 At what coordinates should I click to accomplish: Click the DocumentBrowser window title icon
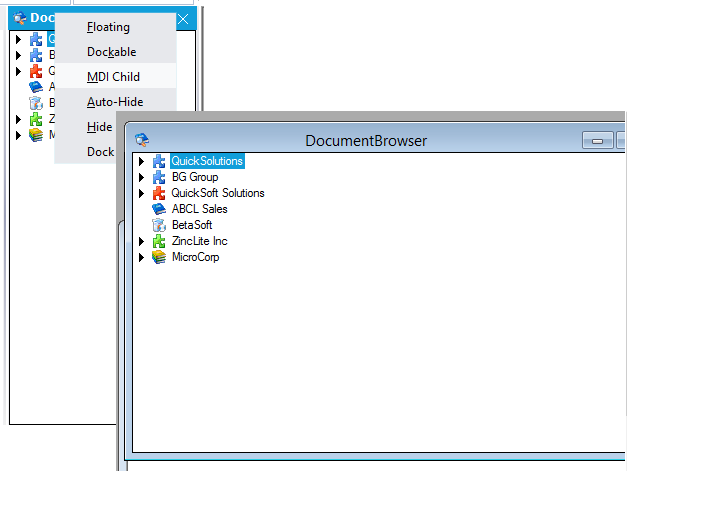[x=142, y=140]
